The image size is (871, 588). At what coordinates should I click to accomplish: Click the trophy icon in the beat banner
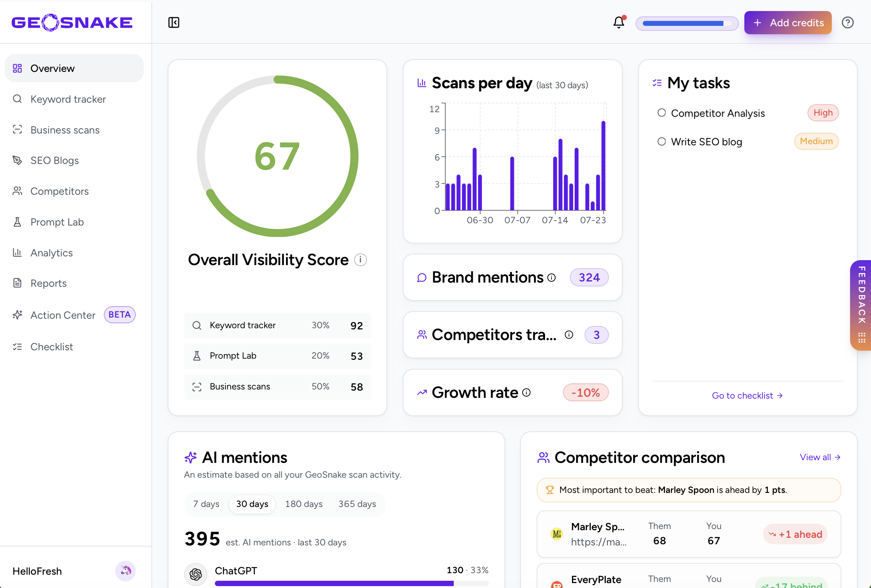(x=550, y=490)
